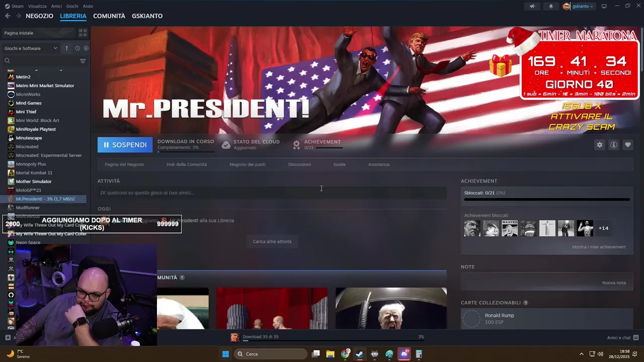Open the GSKIANTO profile tab

[147, 16]
